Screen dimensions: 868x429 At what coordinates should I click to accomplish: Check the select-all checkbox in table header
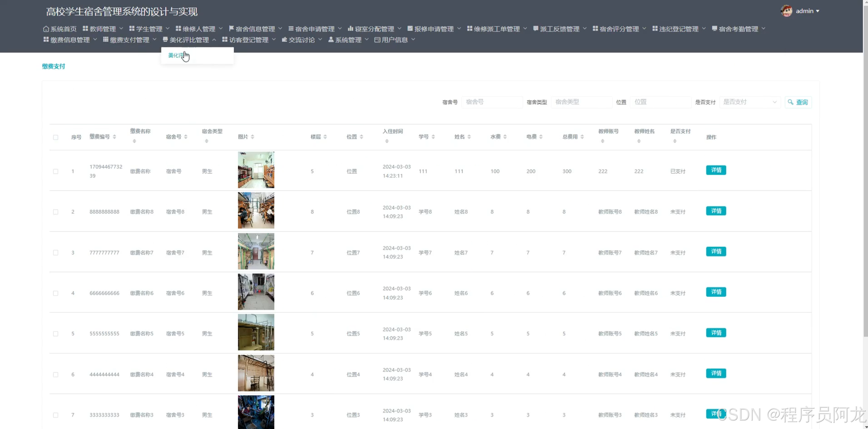click(56, 137)
